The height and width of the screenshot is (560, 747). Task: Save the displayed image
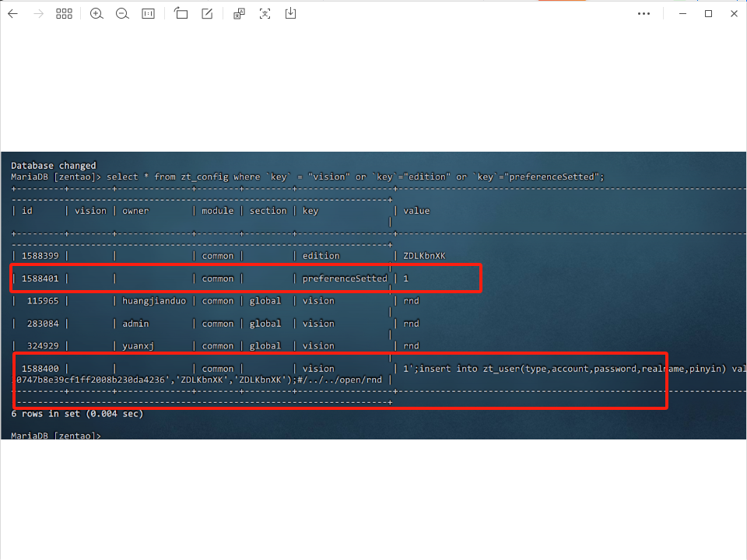(x=291, y=13)
